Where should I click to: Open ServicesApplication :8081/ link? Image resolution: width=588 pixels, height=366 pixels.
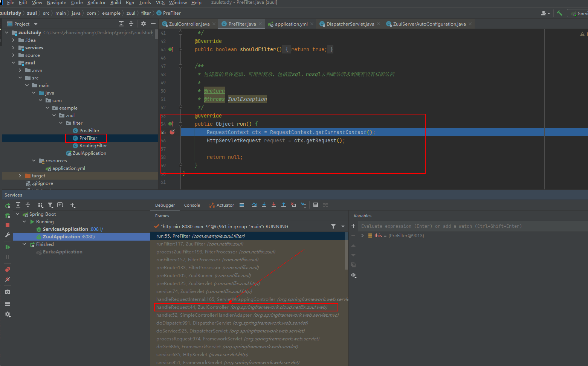click(96, 229)
